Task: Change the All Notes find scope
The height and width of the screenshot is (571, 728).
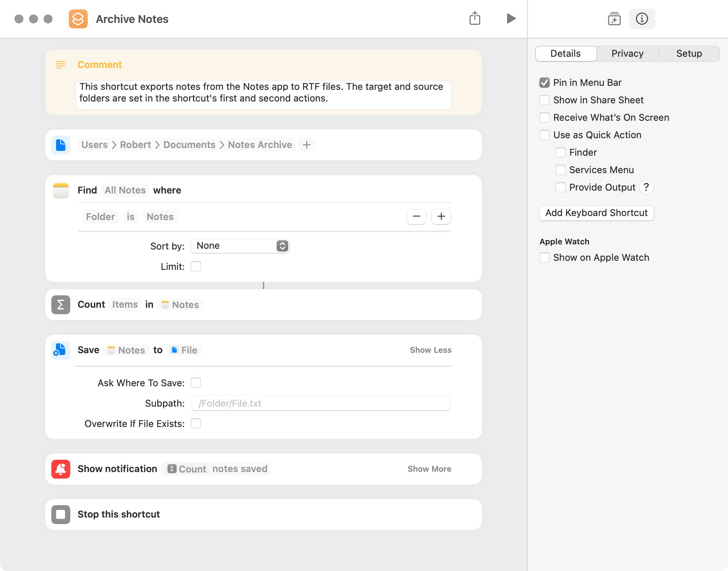Action: (125, 190)
